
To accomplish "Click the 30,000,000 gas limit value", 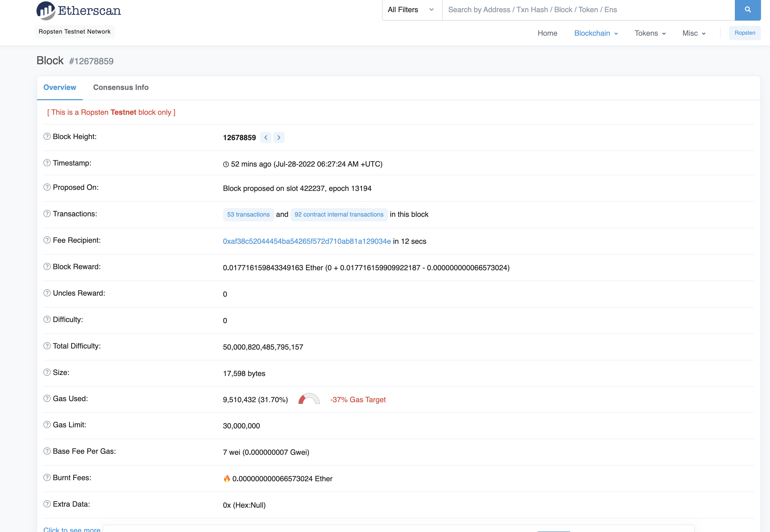I will [241, 426].
